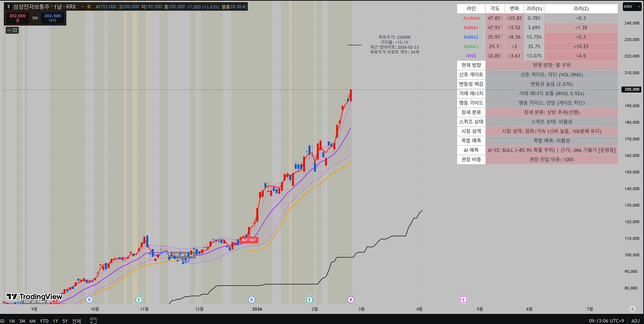
Task: Click the JurikMA angle value 47.85°
Action: pyautogui.click(x=495, y=18)
